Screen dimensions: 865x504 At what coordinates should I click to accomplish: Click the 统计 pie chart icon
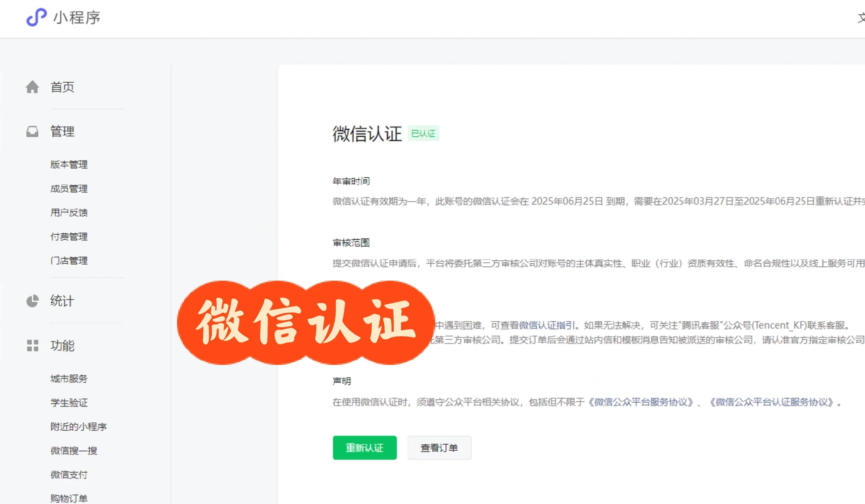tap(32, 301)
